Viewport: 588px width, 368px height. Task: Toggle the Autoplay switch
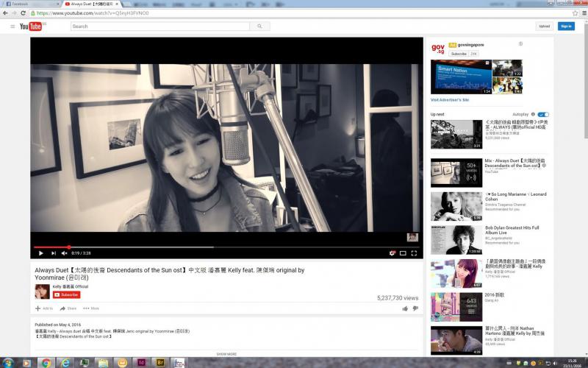(x=543, y=114)
